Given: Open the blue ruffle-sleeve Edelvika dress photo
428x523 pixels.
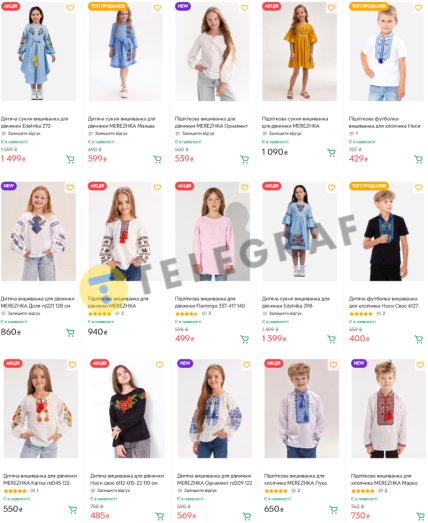Looking at the screenshot, I should [x=300, y=231].
